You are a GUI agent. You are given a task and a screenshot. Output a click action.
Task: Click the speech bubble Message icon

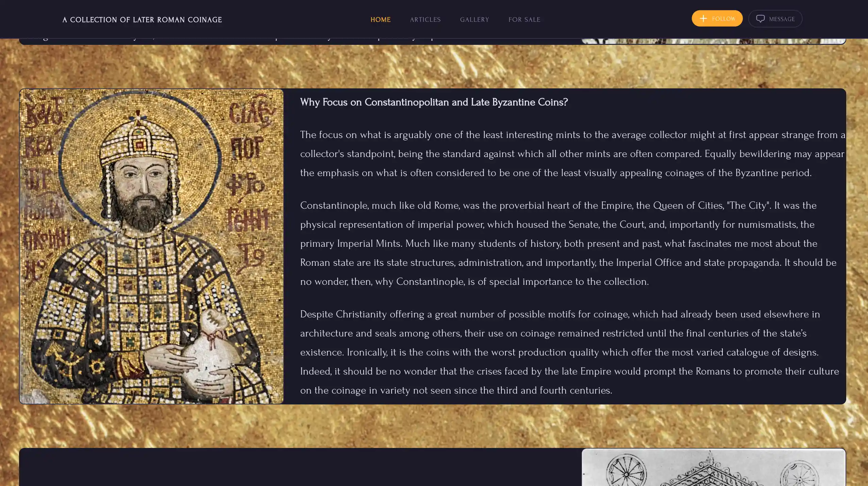coord(760,19)
